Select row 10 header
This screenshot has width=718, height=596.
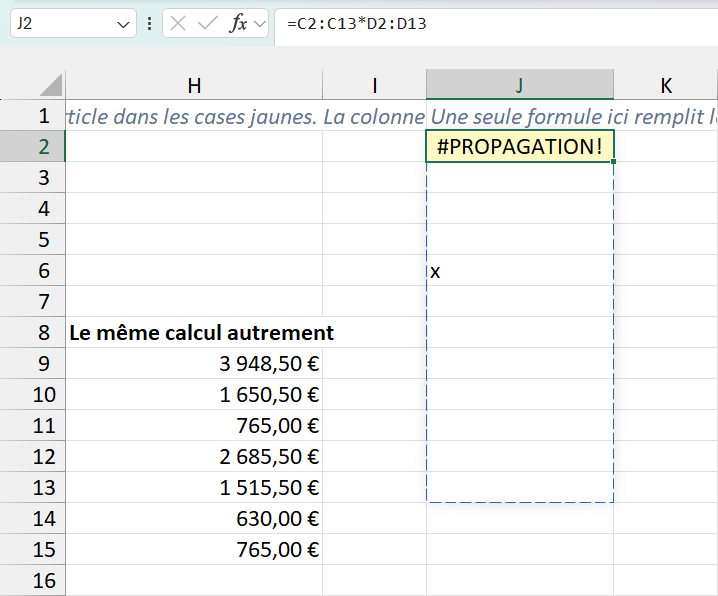pyautogui.click(x=33, y=395)
